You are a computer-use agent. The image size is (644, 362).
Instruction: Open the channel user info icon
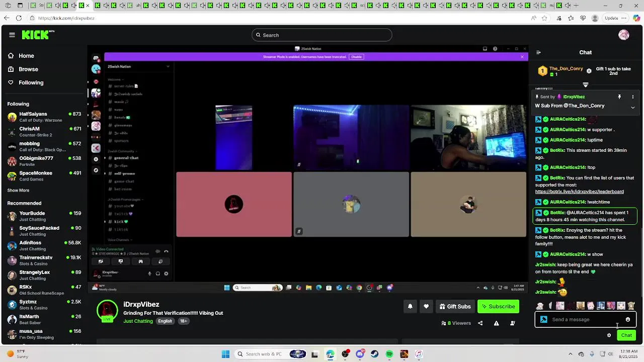(x=513, y=323)
